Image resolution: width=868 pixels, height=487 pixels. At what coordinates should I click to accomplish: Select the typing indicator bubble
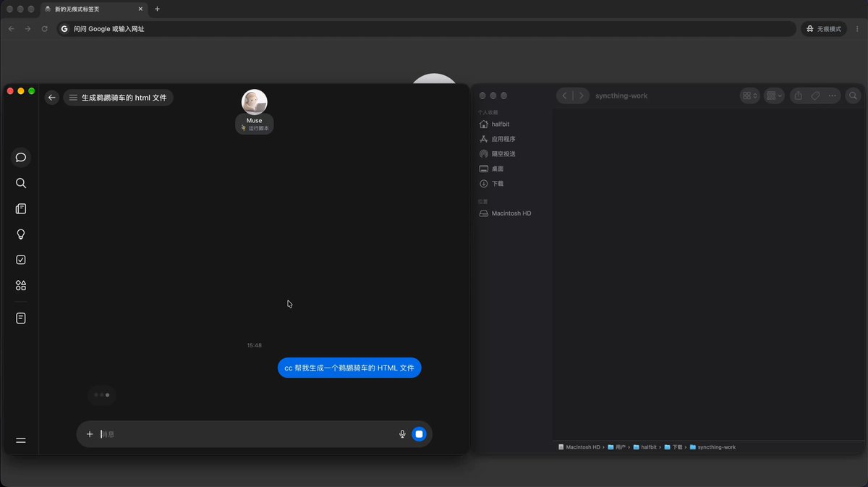102,395
